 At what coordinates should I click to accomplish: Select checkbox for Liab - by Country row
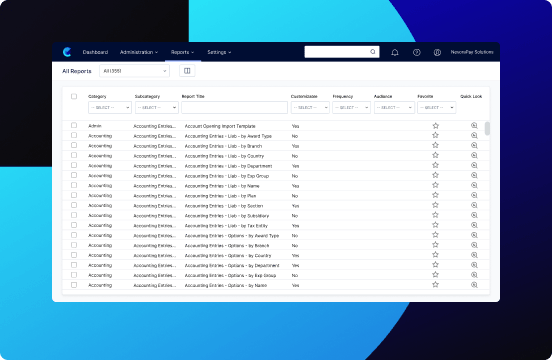[x=74, y=155]
